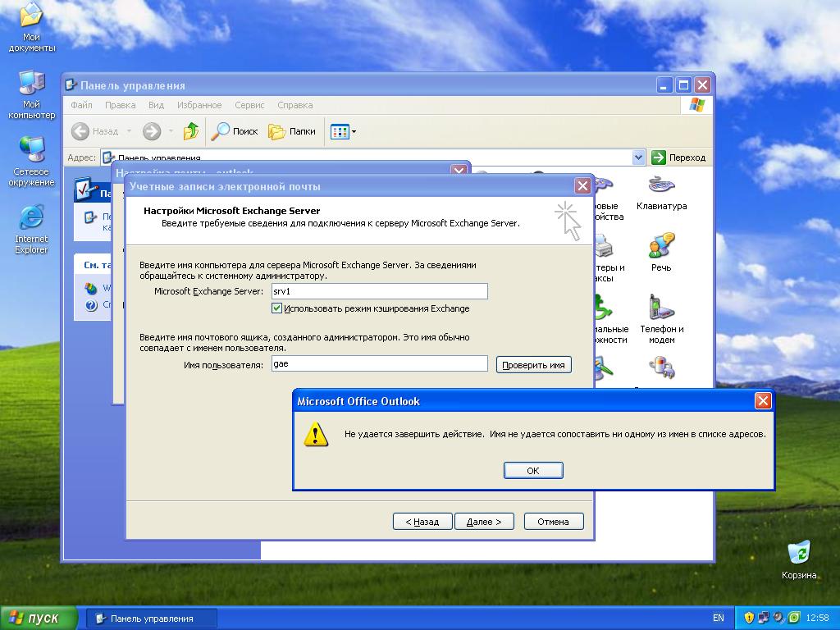This screenshot has height=630, width=840.
Task: Select the Сетевое окружение desktop icon
Action: coord(32,162)
